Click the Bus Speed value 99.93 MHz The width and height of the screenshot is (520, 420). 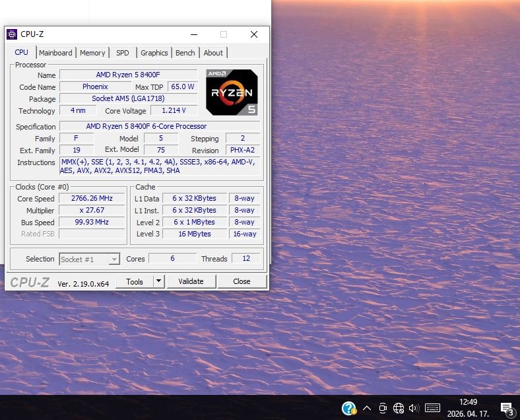tap(92, 222)
